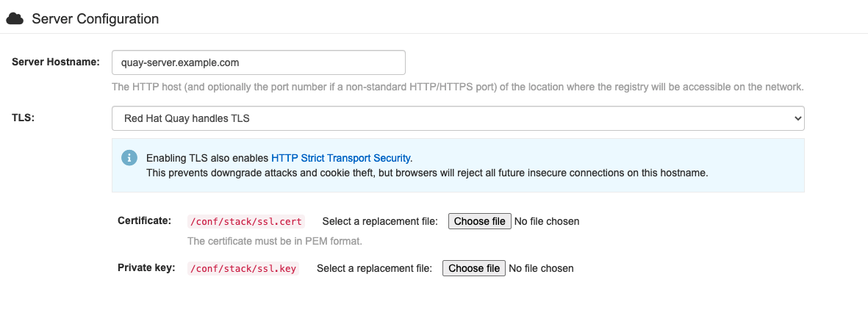Click the Private key label
868x313 pixels.
pyautogui.click(x=146, y=267)
